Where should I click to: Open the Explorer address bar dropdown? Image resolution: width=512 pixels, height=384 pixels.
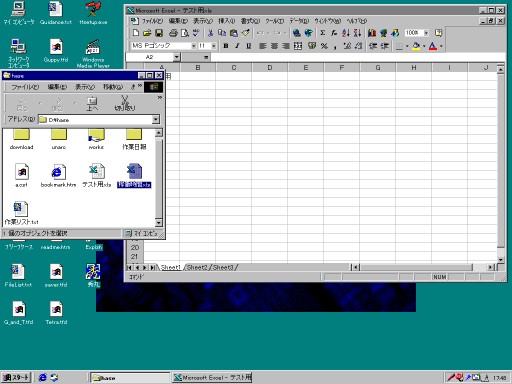click(156, 119)
